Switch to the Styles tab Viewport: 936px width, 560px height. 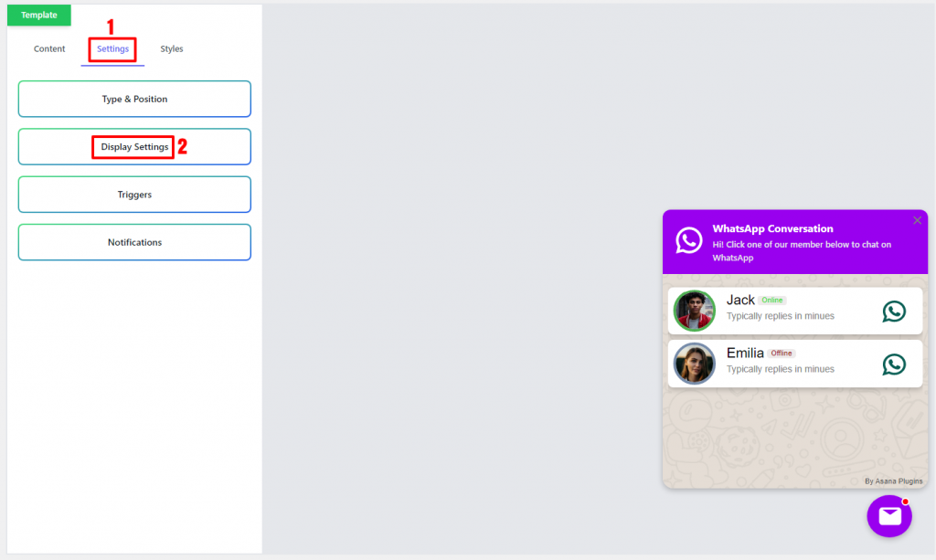(172, 48)
